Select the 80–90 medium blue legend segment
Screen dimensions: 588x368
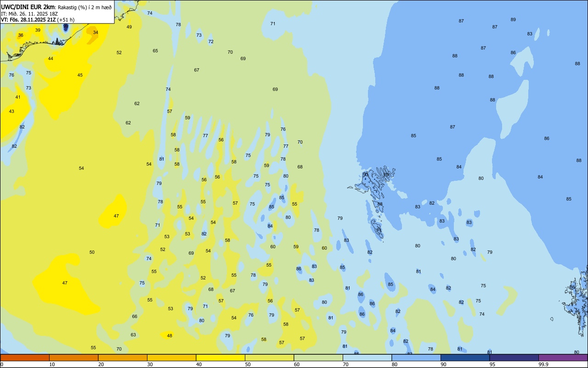click(x=416, y=357)
